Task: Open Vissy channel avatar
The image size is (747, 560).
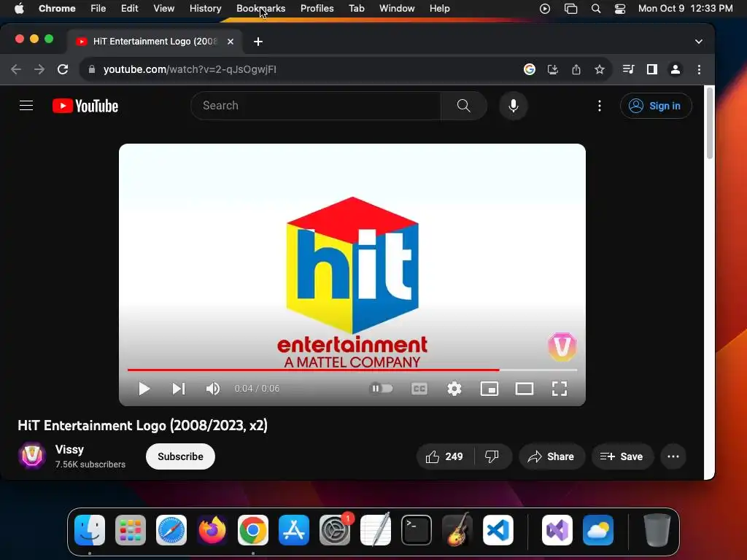Action: click(32, 456)
